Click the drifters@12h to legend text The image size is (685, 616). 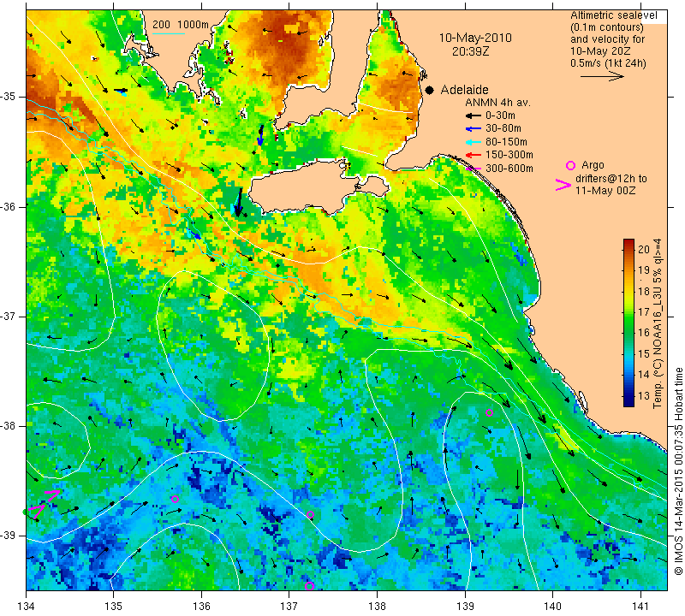click(x=611, y=179)
